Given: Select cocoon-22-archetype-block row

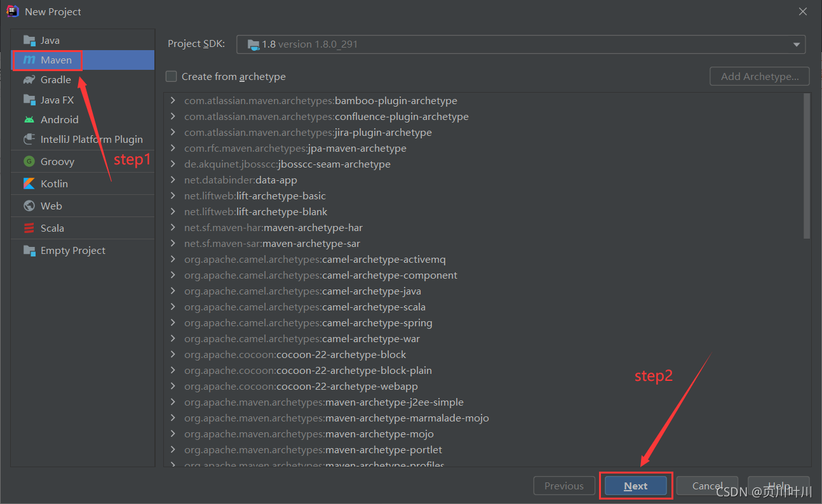Looking at the screenshot, I should [x=483, y=354].
